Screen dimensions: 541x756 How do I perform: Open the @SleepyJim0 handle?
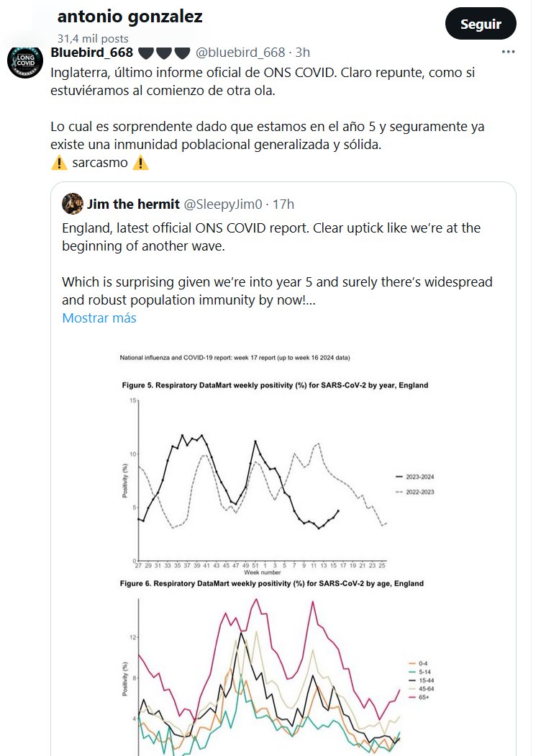(x=224, y=204)
